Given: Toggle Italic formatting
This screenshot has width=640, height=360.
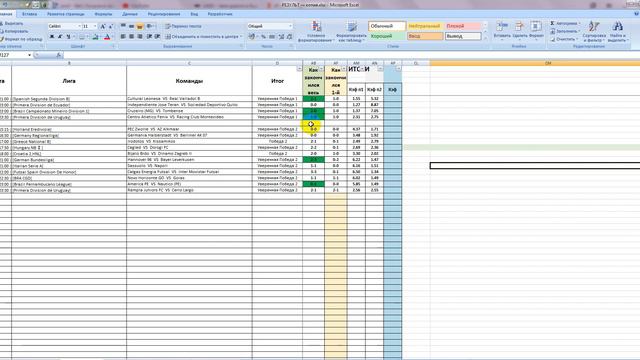Looking at the screenshot, I should [60, 37].
